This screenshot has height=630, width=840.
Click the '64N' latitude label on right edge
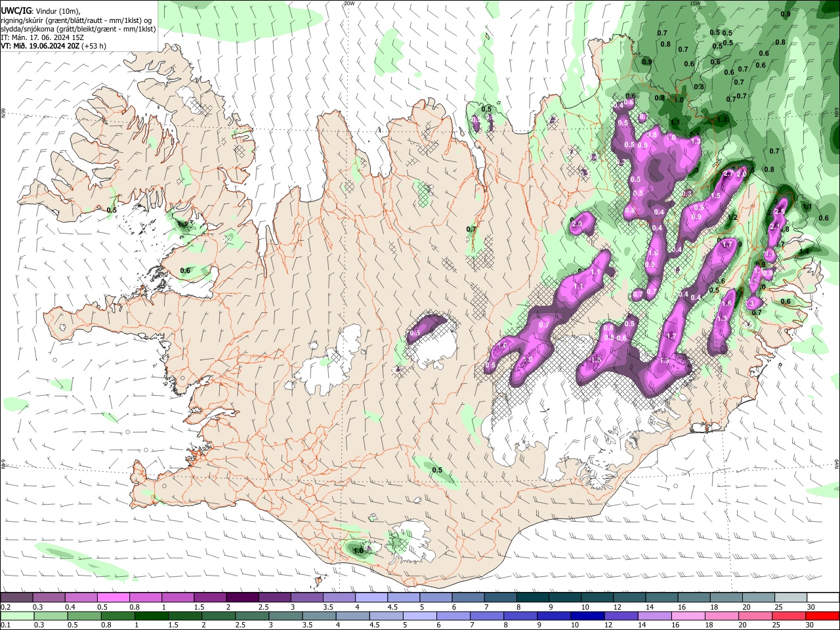click(x=837, y=463)
